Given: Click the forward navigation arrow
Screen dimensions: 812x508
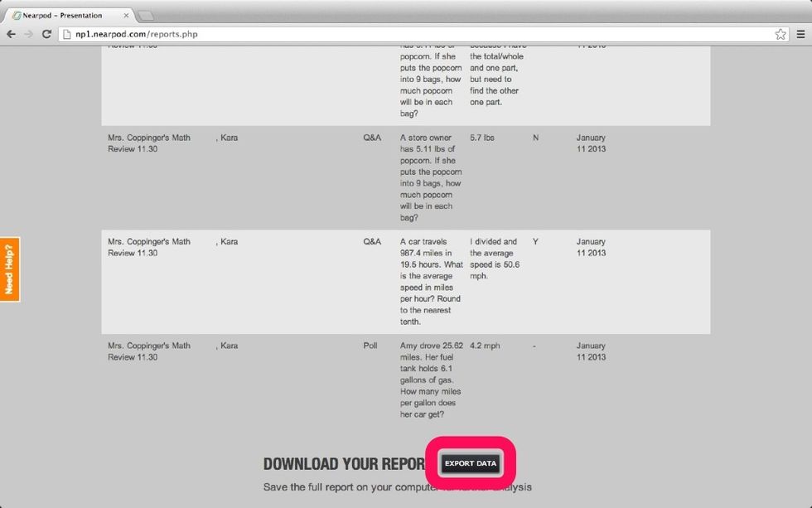Looking at the screenshot, I should pyautogui.click(x=29, y=34).
